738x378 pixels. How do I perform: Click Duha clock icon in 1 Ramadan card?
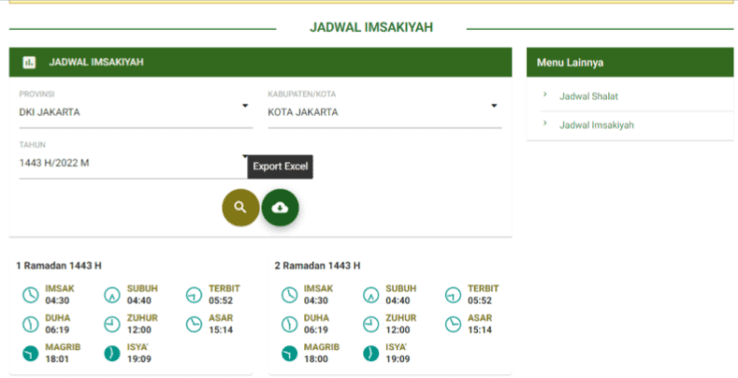[x=31, y=324]
